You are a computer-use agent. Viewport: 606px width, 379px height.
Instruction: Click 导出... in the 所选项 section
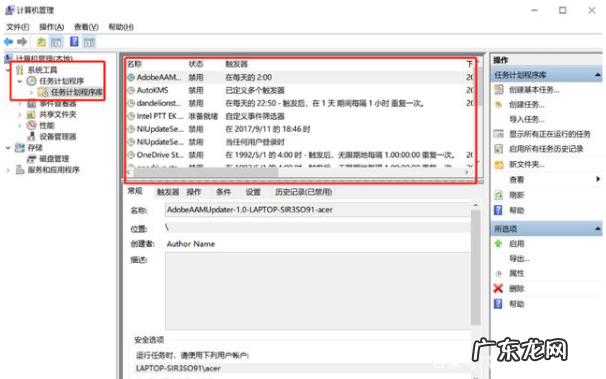[519, 258]
